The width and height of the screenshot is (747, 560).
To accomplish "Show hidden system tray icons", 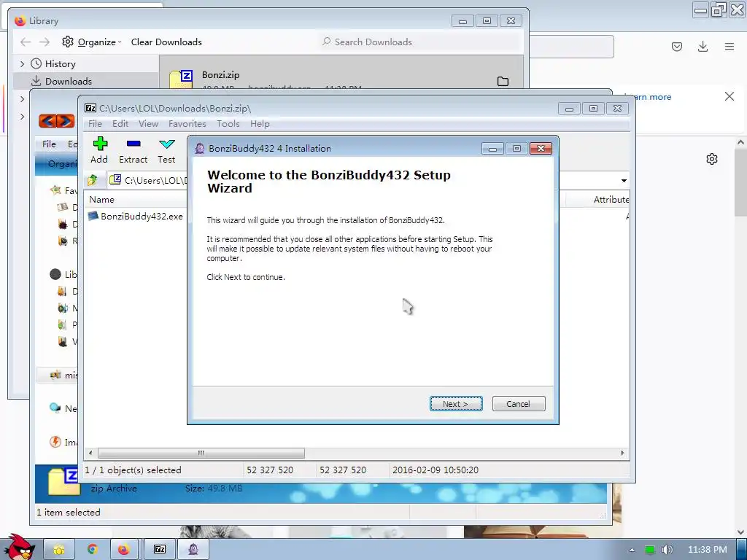I will click(632, 550).
